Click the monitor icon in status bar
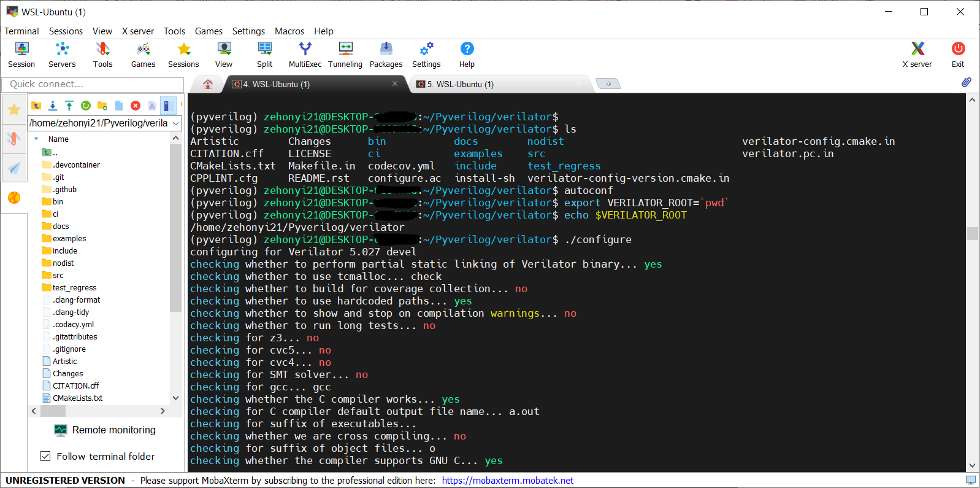The image size is (980, 488). coord(971,480)
